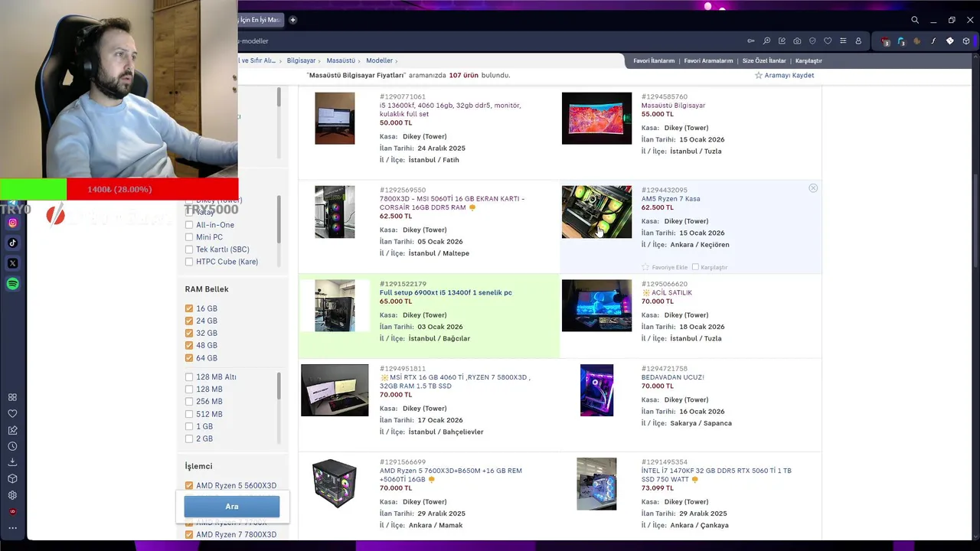The height and width of the screenshot is (551, 980).
Task: Open the sidebar cube extensions icon
Action: 12,478
